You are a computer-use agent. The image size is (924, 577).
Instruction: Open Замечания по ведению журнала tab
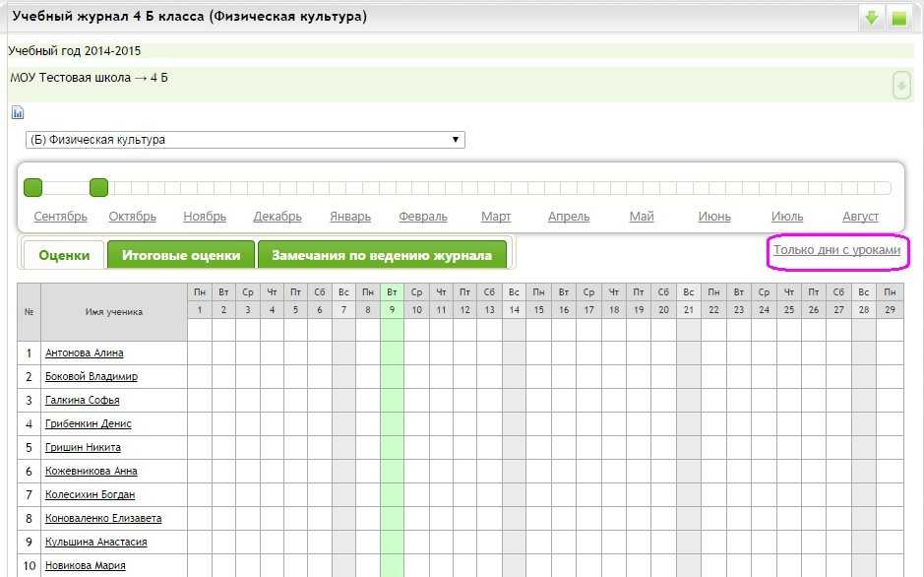pos(382,255)
